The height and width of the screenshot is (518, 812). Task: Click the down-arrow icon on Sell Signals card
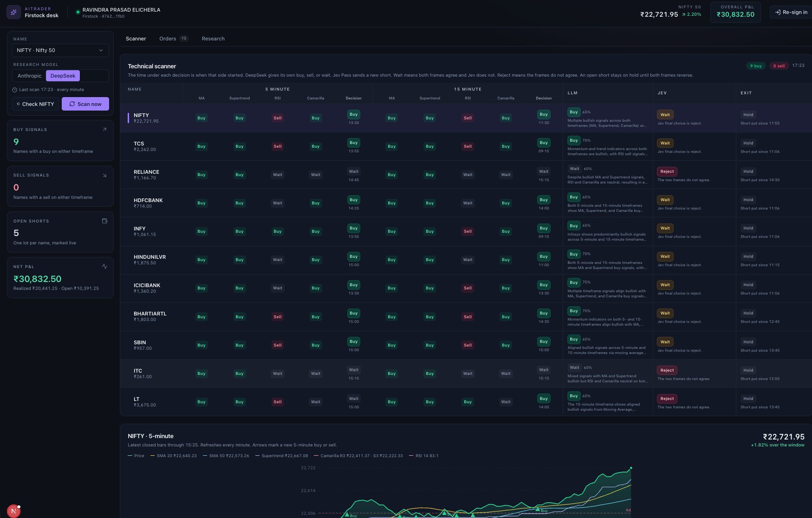point(104,175)
